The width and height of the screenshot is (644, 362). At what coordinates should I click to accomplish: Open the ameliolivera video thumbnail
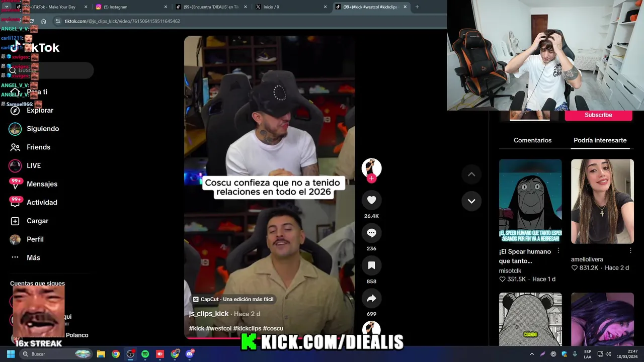602,201
